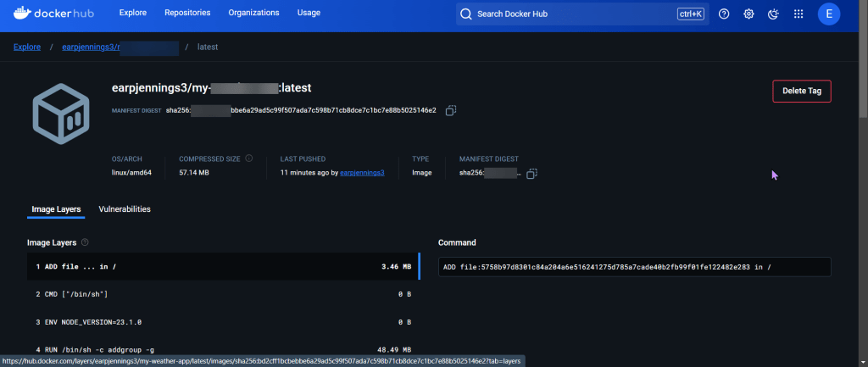Copy the manifest digest in details row

point(531,173)
